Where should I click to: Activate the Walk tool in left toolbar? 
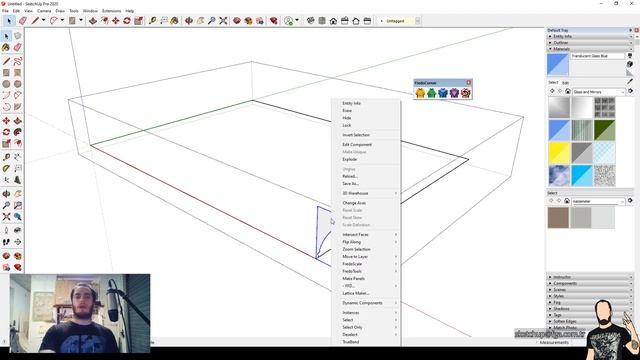(6, 242)
